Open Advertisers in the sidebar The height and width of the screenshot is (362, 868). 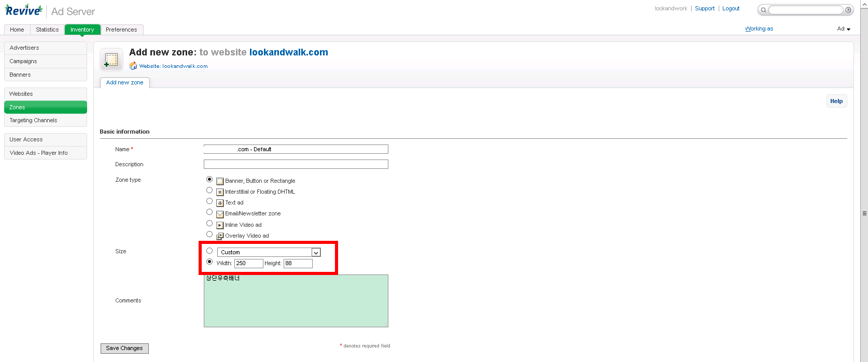[x=46, y=48]
